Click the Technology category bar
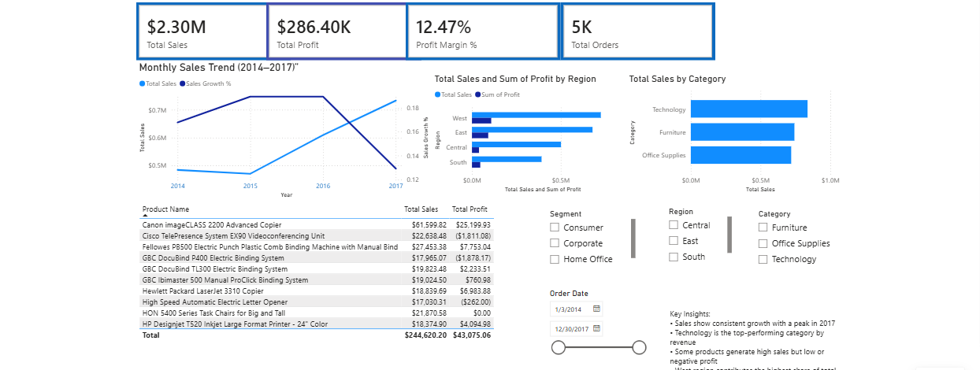The height and width of the screenshot is (370, 980). tap(749, 109)
